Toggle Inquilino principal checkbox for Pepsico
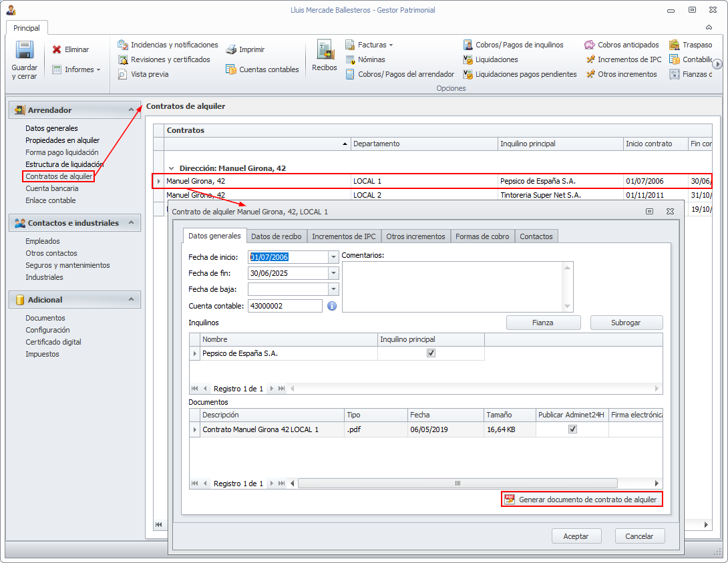 click(x=431, y=353)
